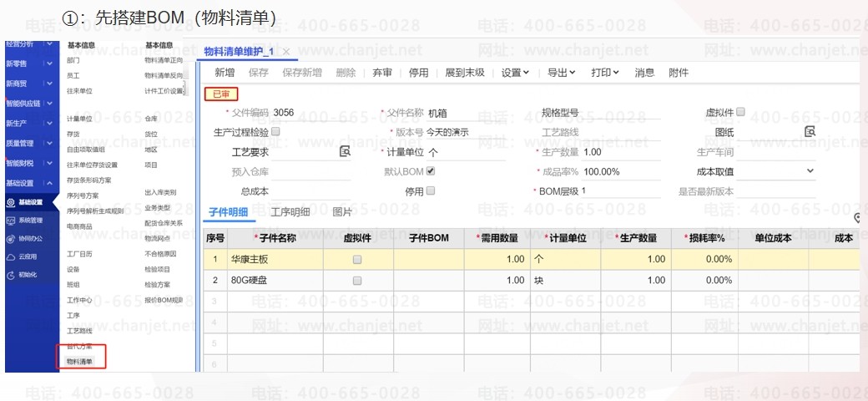Collapse the 基础设置 sidebar menu
The image size is (868, 401).
pos(49,183)
